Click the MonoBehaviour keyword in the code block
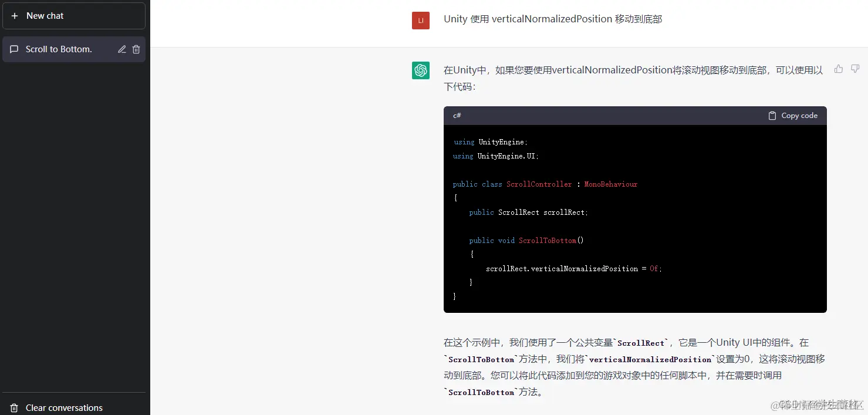Screen dimensions: 868x415 coord(610,184)
